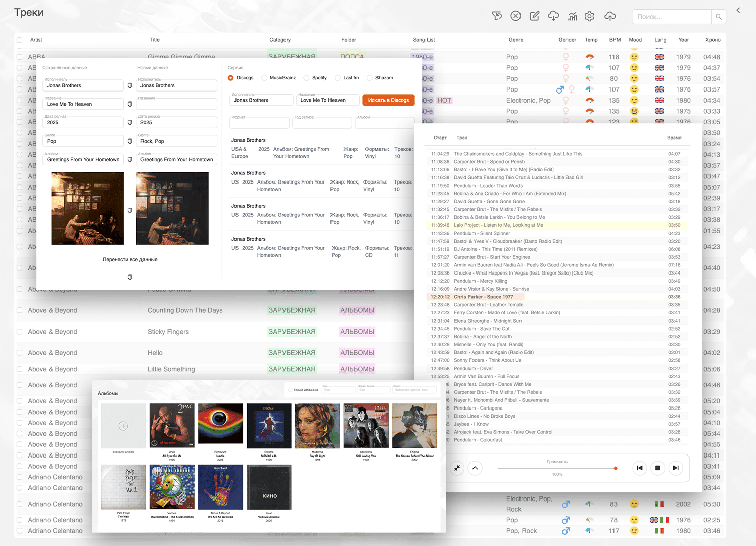Screen dimensions: 756x546
Task: Check the row for Little Something
Action: [x=19, y=369]
